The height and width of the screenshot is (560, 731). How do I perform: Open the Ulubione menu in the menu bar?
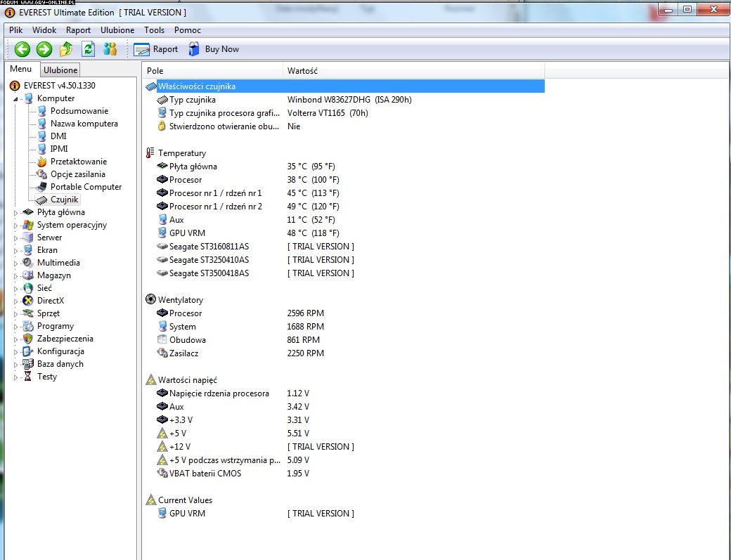click(117, 30)
